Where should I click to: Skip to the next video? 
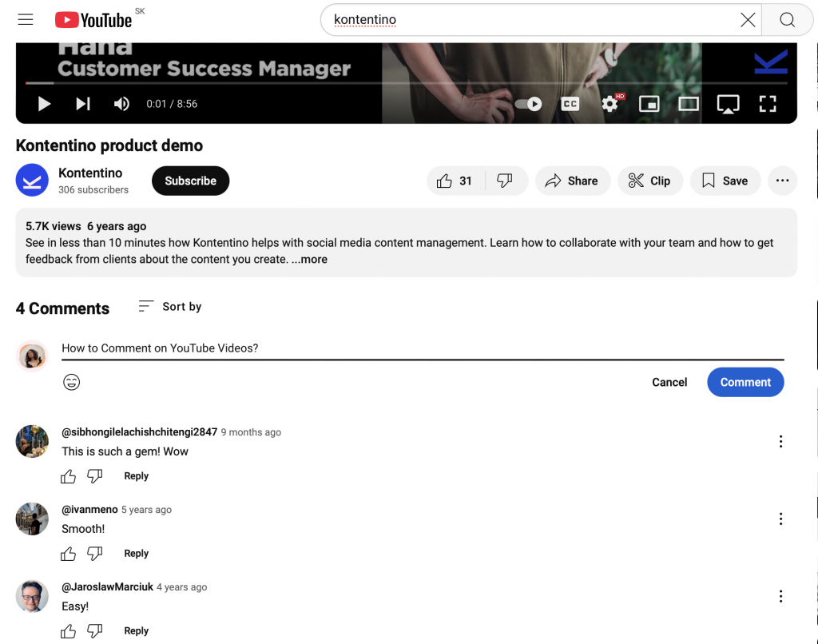coord(83,104)
